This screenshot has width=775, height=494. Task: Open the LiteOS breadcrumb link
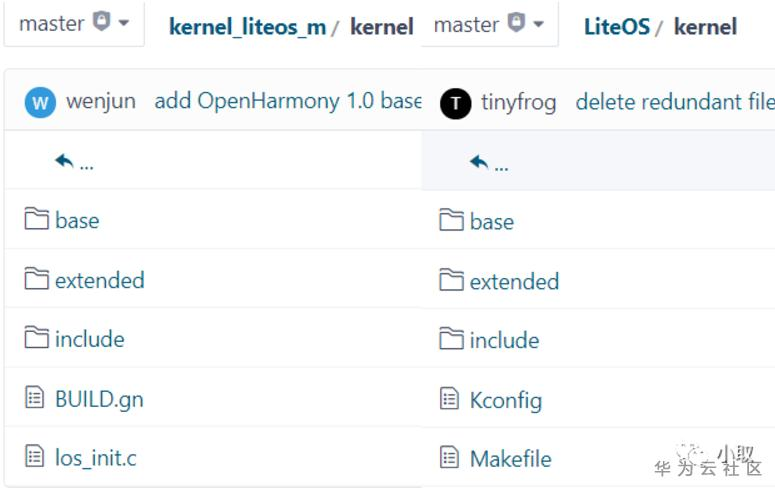click(617, 27)
